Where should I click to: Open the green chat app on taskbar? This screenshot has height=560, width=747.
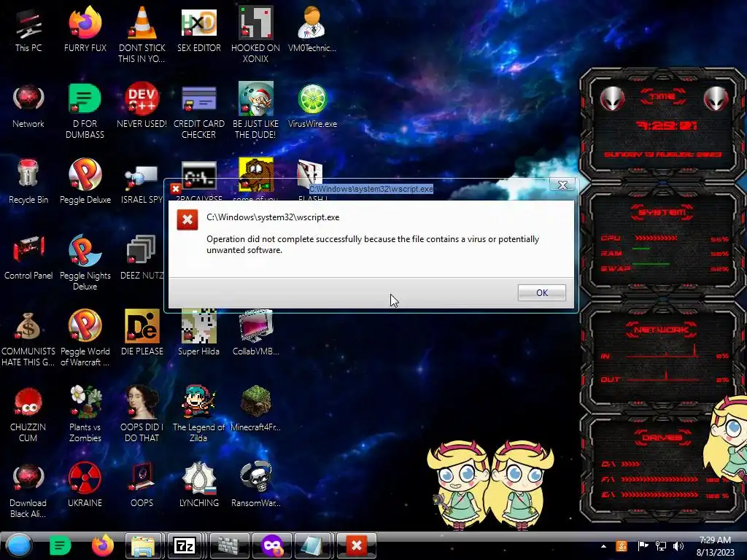(60, 545)
